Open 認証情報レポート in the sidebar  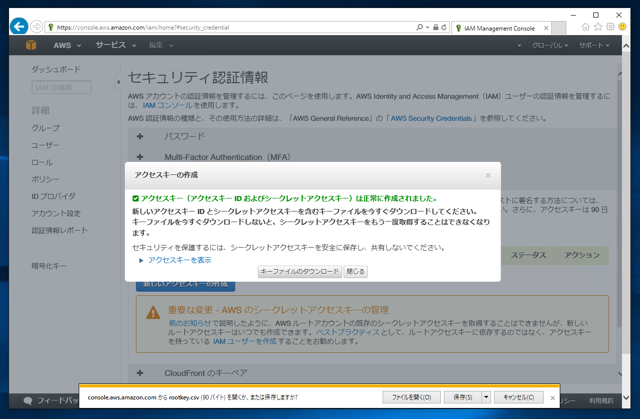coord(60,231)
